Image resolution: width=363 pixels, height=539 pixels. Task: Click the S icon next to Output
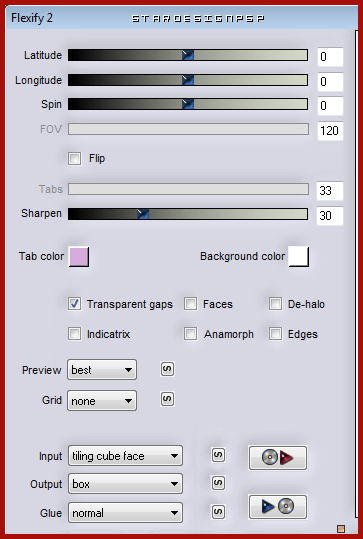click(218, 483)
